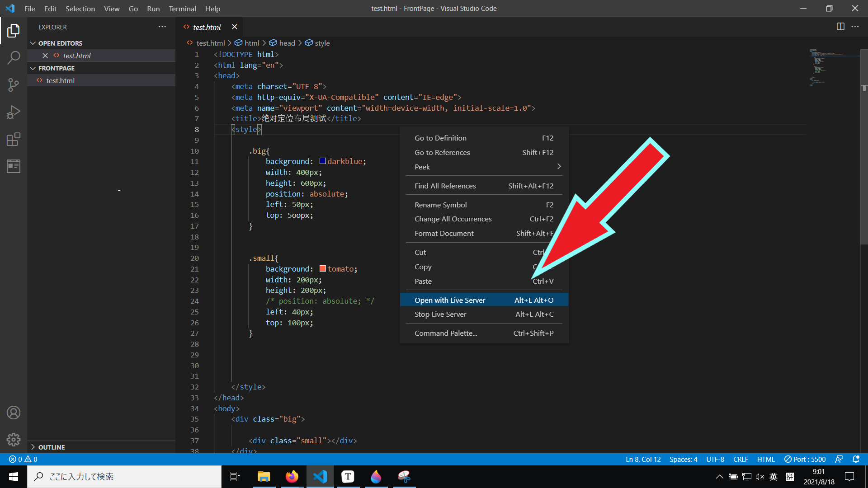The height and width of the screenshot is (488, 868).
Task: Open Typora from the taskbar
Action: click(x=348, y=477)
